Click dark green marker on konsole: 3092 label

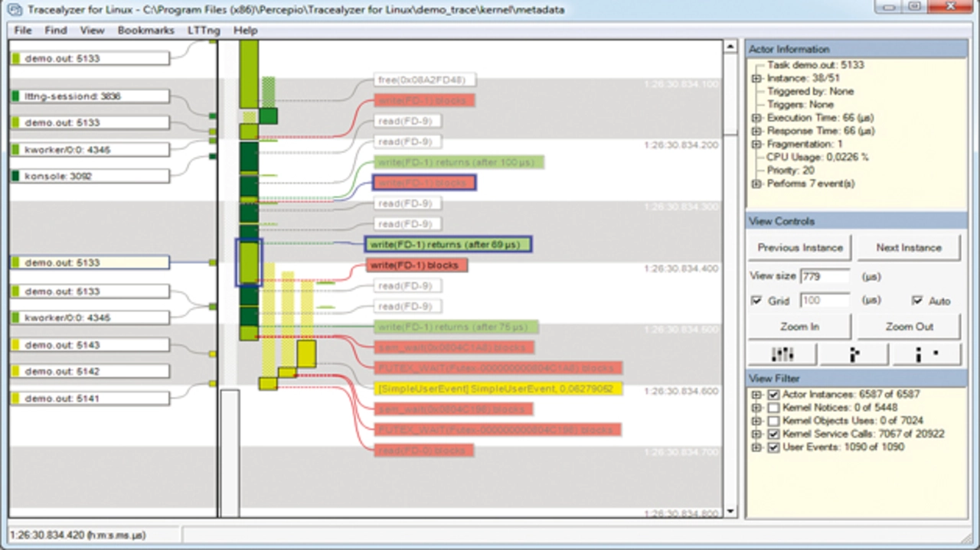(15, 176)
